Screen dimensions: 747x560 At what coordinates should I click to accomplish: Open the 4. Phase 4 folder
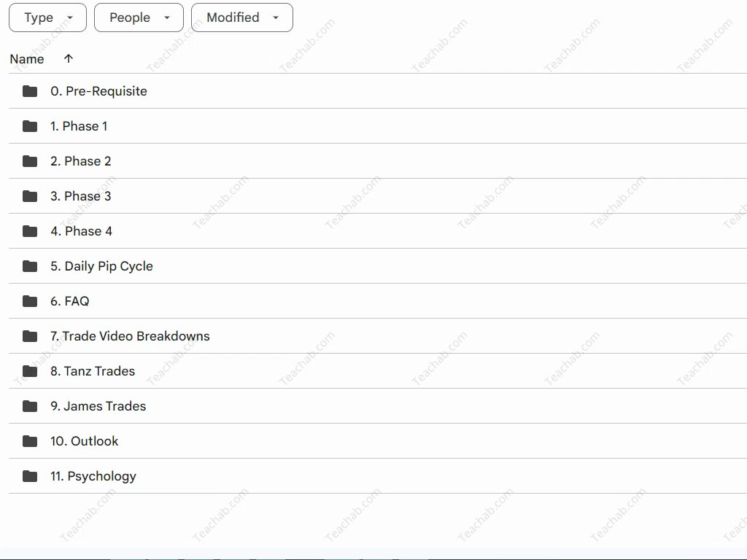(x=81, y=231)
